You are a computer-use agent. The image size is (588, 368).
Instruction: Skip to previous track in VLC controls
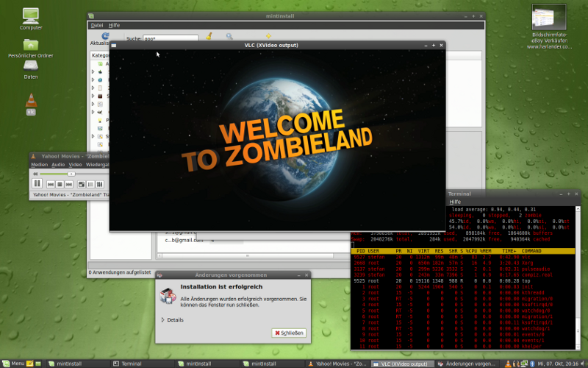pos(51,184)
